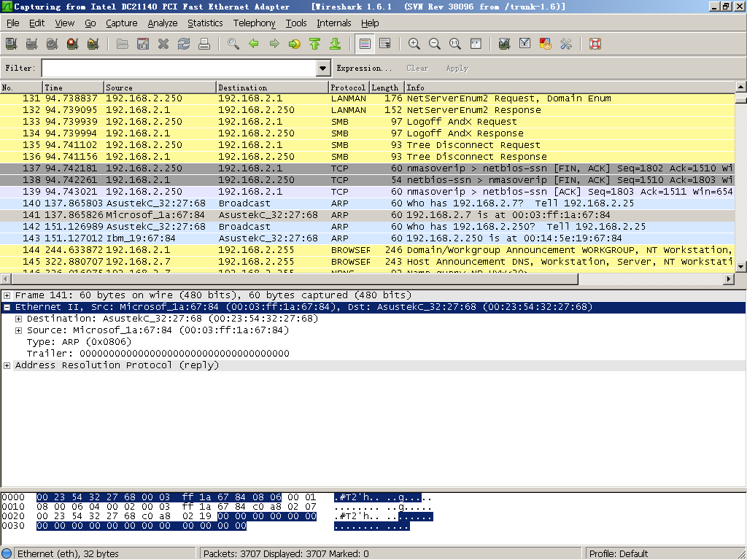Reload this capture file icon
Screen dimensions: 747x560
(x=184, y=44)
